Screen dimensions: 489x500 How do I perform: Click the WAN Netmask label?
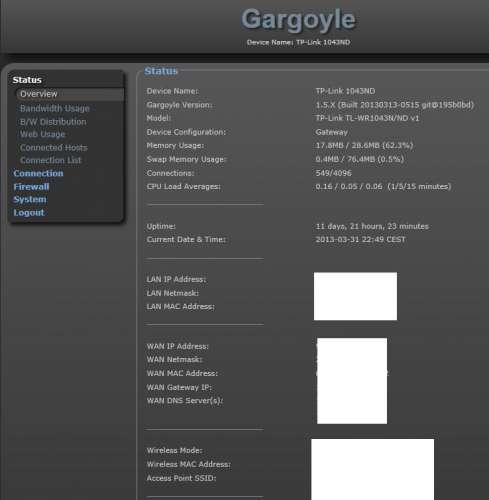tap(174, 360)
